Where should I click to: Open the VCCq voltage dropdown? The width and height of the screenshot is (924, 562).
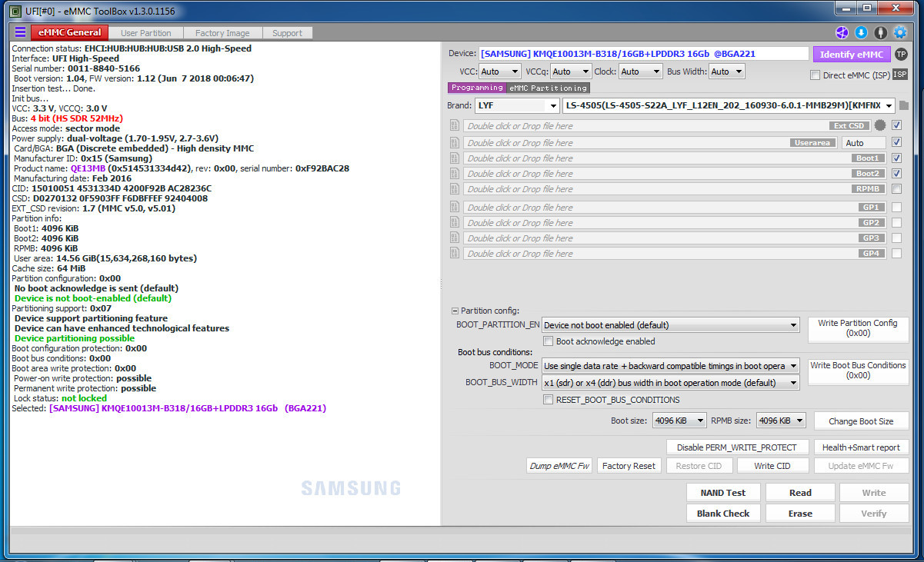point(571,71)
